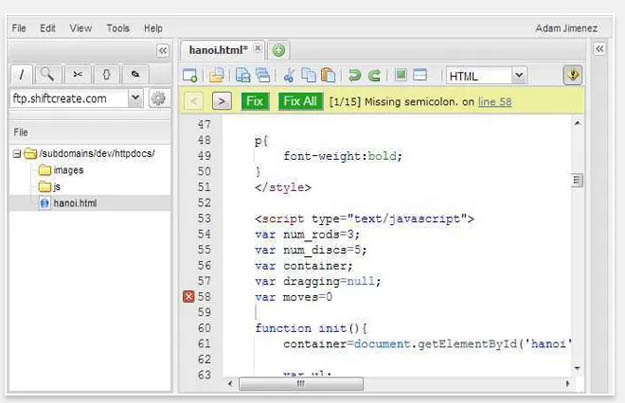The width and height of the screenshot is (625, 403).
Task: Click the horizontal scrollbar thumb in editor
Action: tap(301, 383)
